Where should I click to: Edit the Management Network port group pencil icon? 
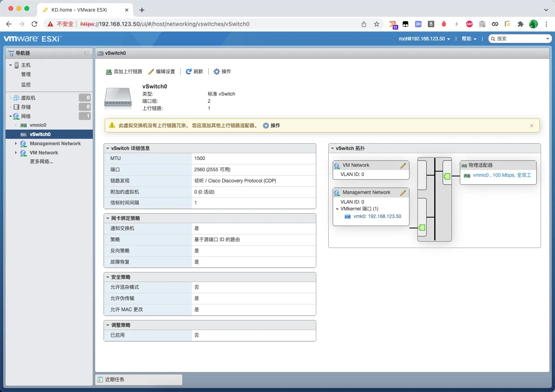click(403, 193)
